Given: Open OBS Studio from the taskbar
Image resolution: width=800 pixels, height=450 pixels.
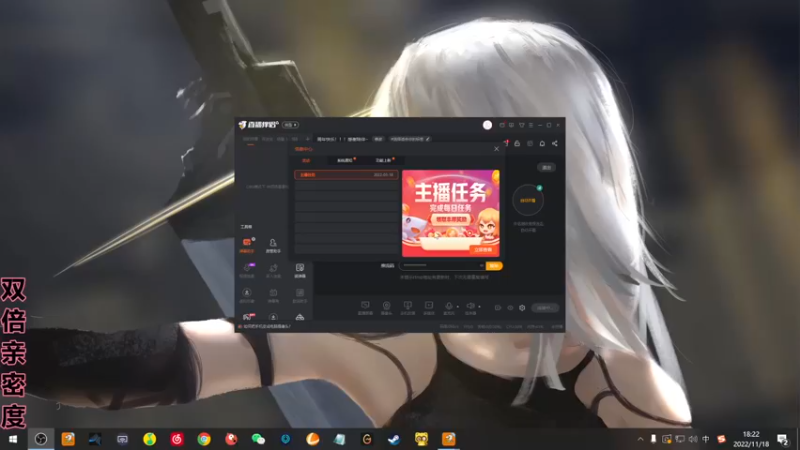Looking at the screenshot, I should pos(41,439).
